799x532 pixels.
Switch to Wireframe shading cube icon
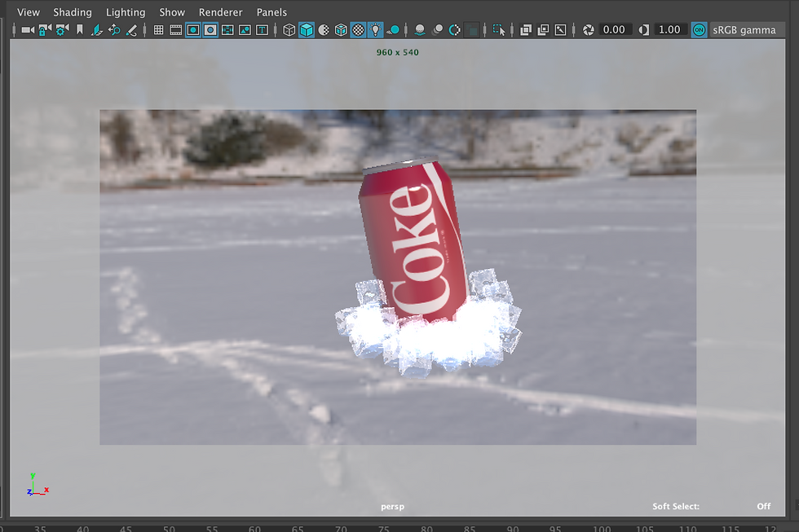coord(289,30)
